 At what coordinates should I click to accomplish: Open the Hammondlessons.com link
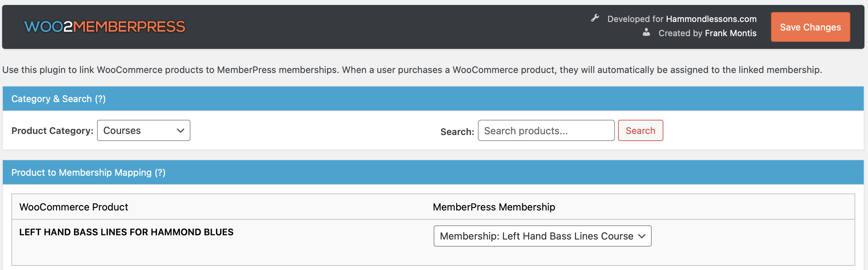(711, 19)
